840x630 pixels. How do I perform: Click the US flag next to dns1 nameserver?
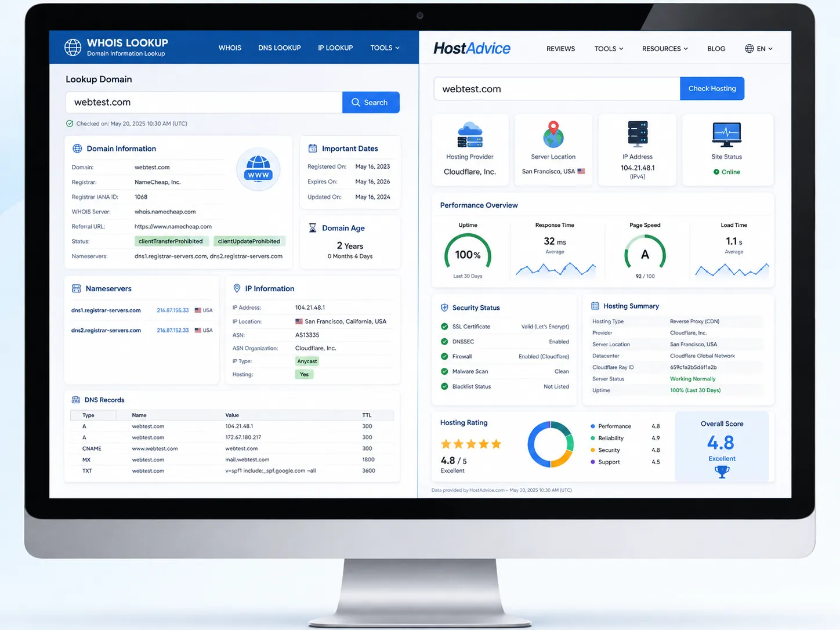[198, 310]
